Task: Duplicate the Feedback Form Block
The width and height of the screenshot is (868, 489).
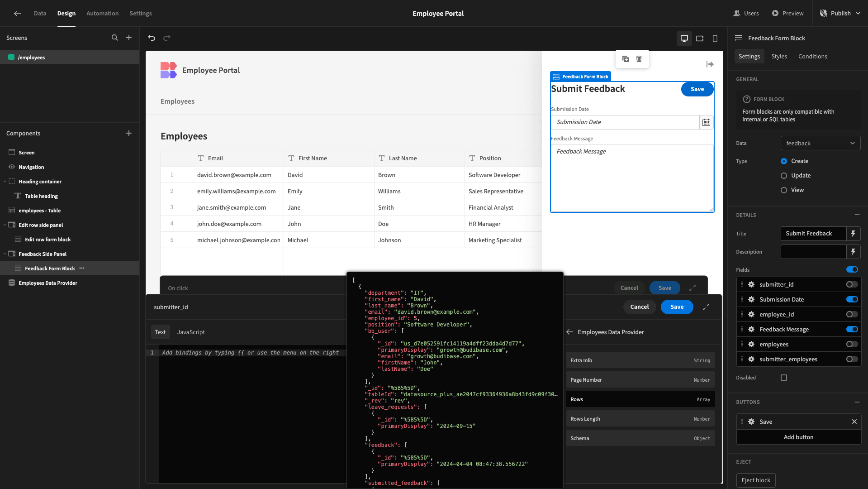Action: (x=626, y=59)
